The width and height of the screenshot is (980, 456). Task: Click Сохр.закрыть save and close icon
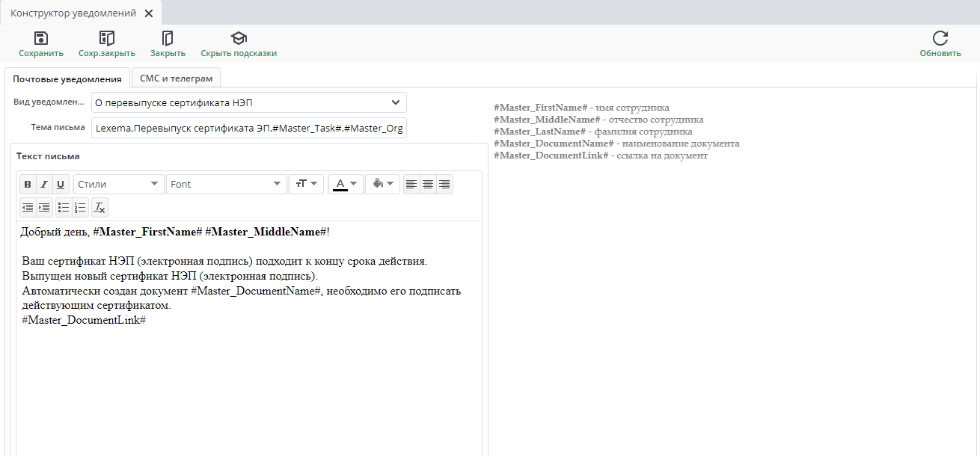coord(107,38)
